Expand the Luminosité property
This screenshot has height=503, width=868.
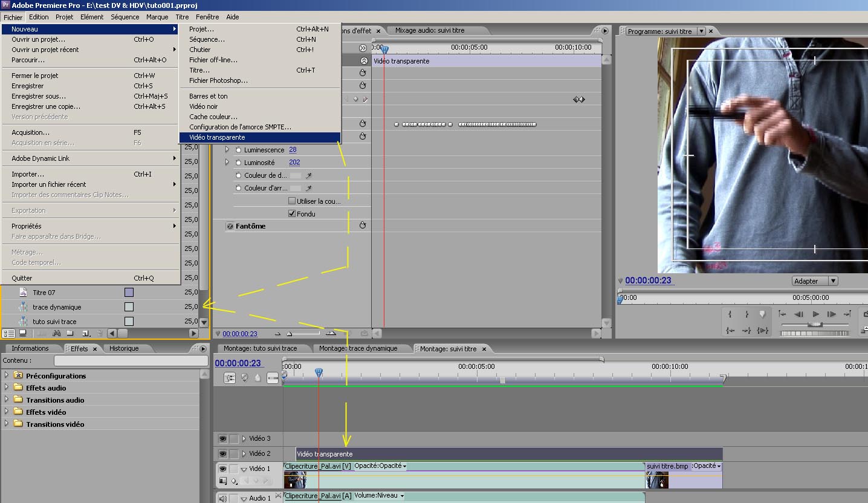click(x=227, y=163)
